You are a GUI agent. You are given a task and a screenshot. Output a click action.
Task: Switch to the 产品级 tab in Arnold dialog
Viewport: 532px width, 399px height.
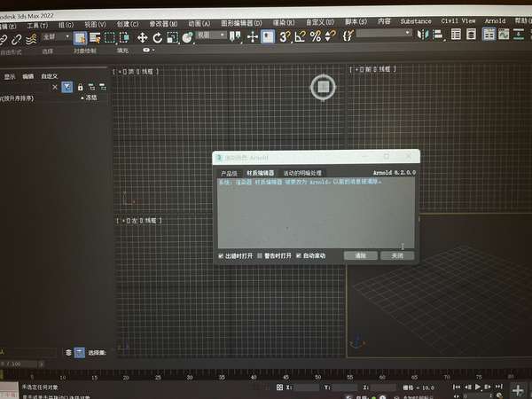[x=229, y=174]
